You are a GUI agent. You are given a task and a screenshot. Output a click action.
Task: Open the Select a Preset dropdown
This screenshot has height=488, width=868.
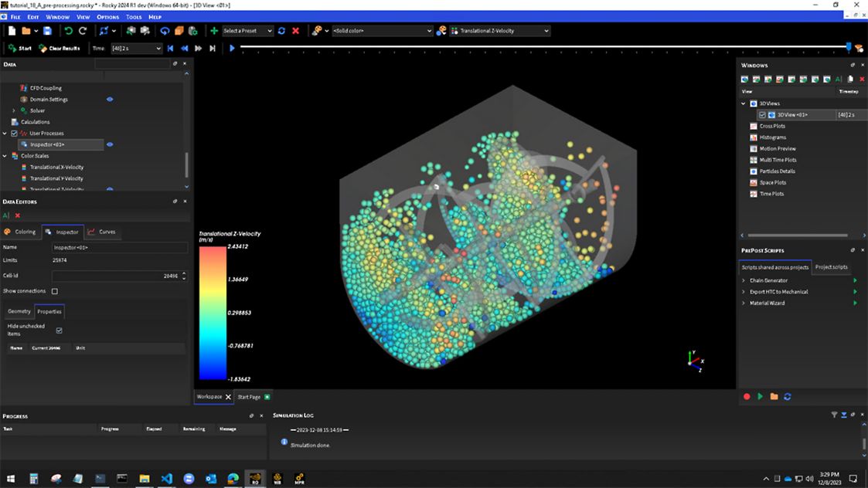click(247, 31)
